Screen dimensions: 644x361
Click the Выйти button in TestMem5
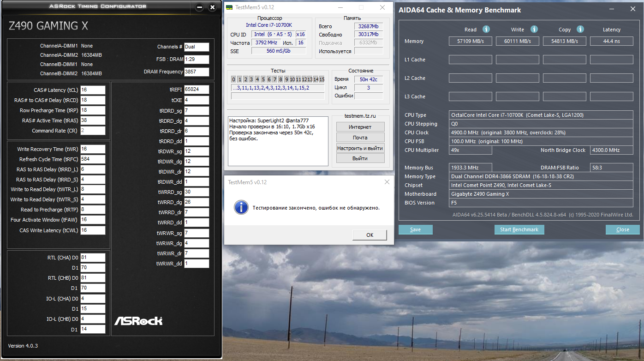click(x=360, y=158)
